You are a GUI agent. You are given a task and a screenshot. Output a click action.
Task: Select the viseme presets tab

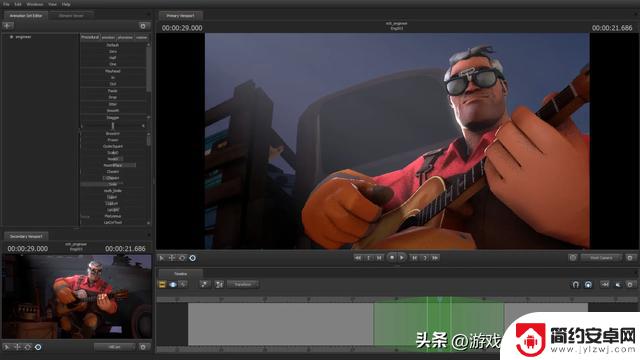[141, 37]
